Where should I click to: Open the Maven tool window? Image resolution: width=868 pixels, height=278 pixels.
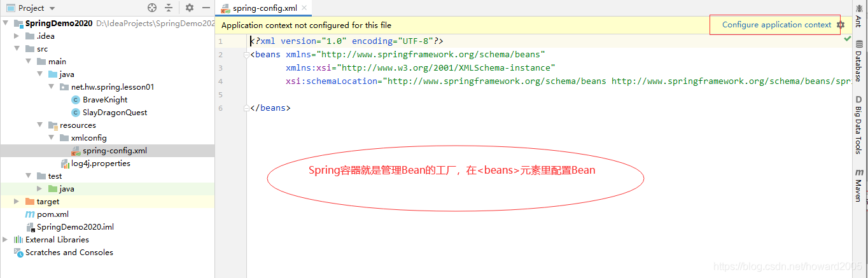tap(859, 185)
